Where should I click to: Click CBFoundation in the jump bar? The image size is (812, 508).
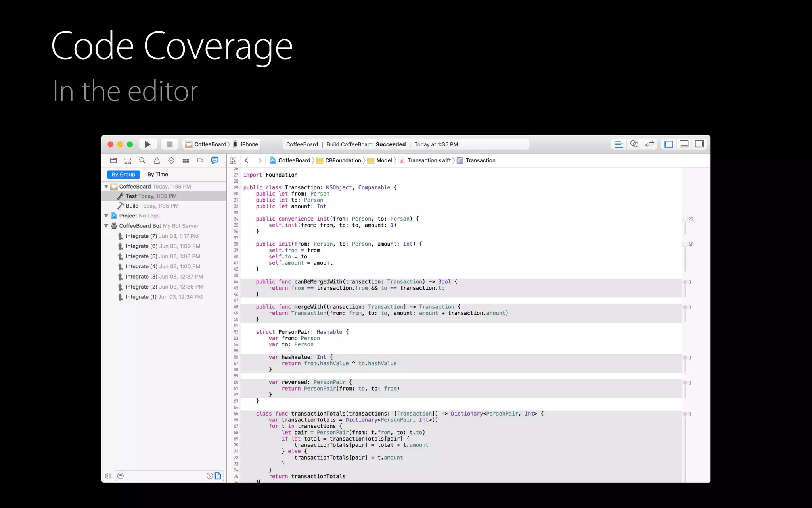pos(339,160)
